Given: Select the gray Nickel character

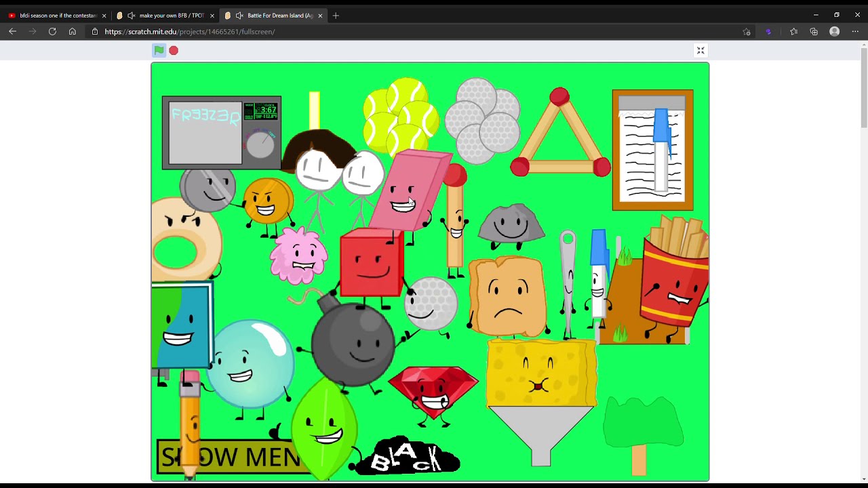Looking at the screenshot, I should (208, 190).
